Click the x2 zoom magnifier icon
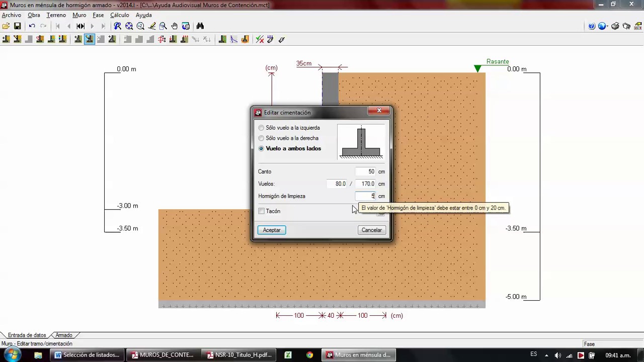 [140, 26]
